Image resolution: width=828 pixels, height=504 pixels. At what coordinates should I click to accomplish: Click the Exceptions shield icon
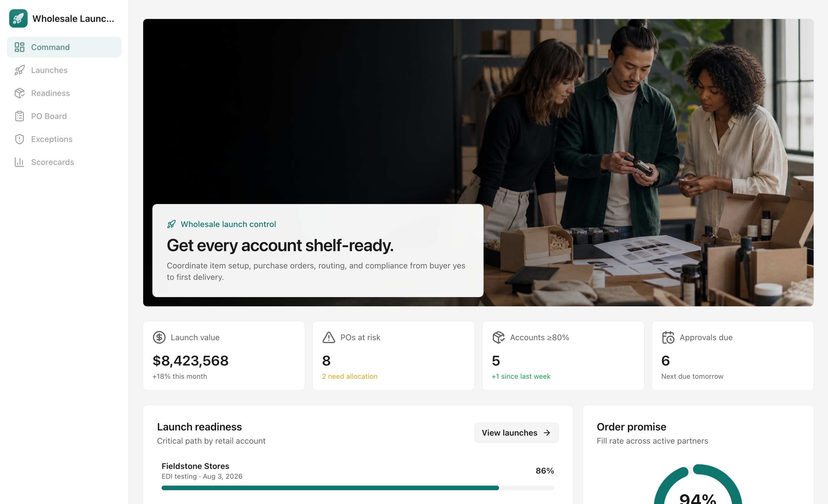[x=20, y=139]
